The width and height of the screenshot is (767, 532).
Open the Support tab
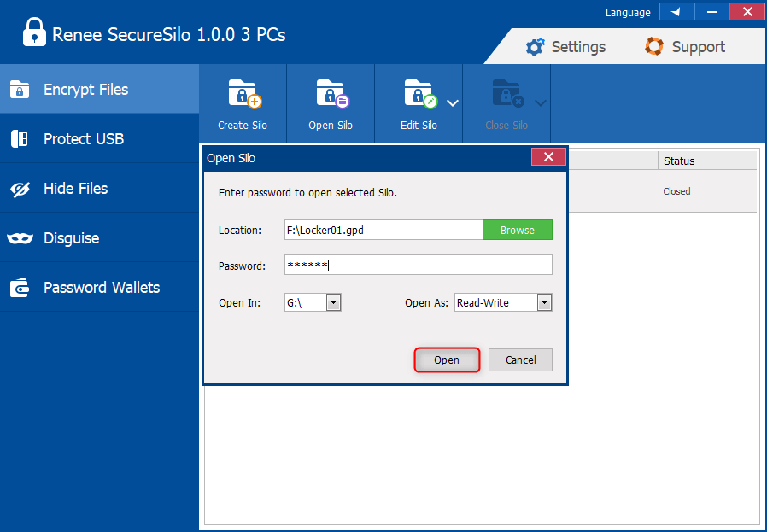click(x=685, y=47)
